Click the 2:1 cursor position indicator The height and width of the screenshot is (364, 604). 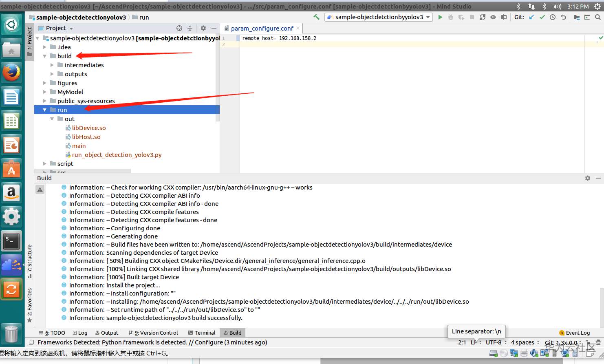(x=462, y=342)
